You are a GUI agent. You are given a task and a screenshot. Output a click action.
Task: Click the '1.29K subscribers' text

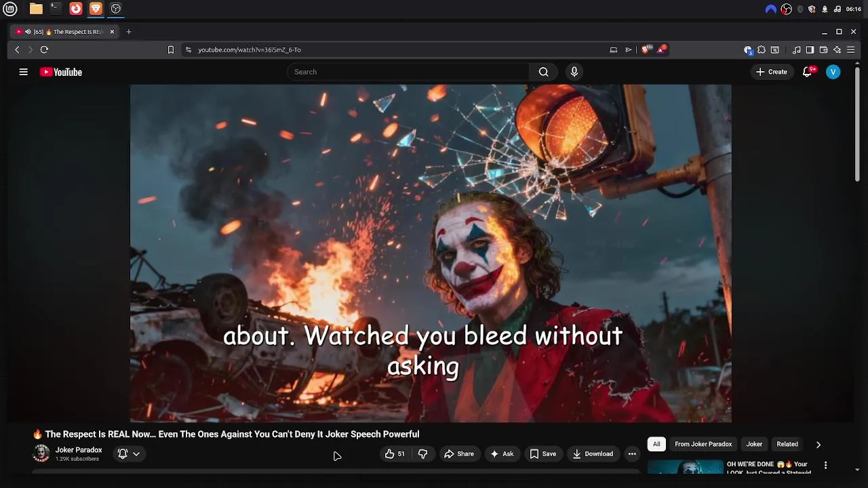tap(77, 459)
